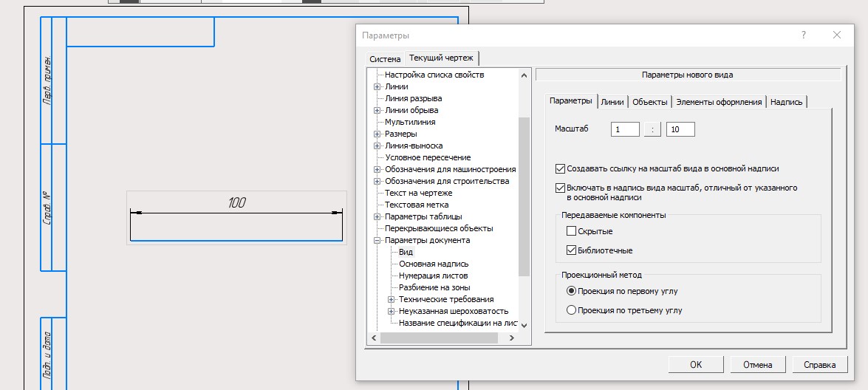Collapse the Параметры документа tree node

point(377,241)
